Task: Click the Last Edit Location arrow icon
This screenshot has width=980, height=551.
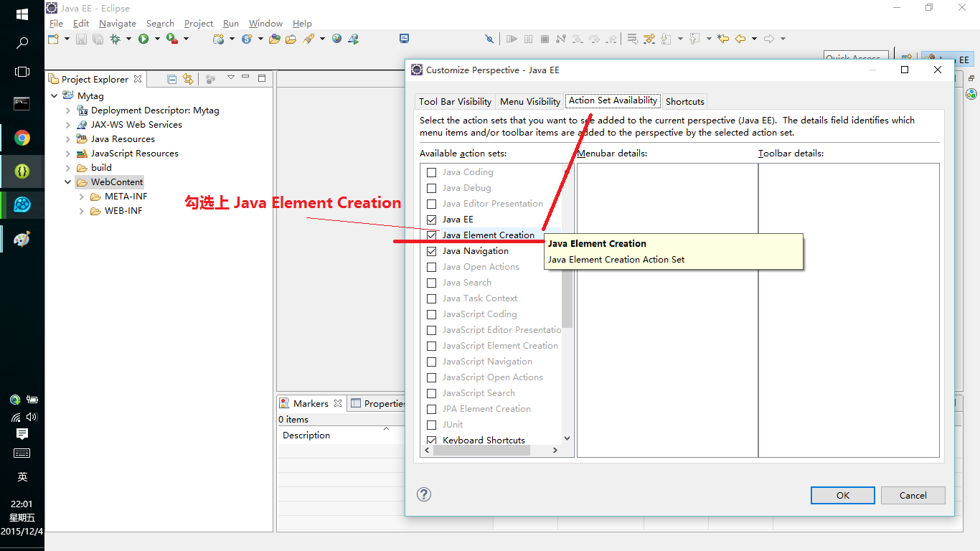Action: pyautogui.click(x=722, y=39)
